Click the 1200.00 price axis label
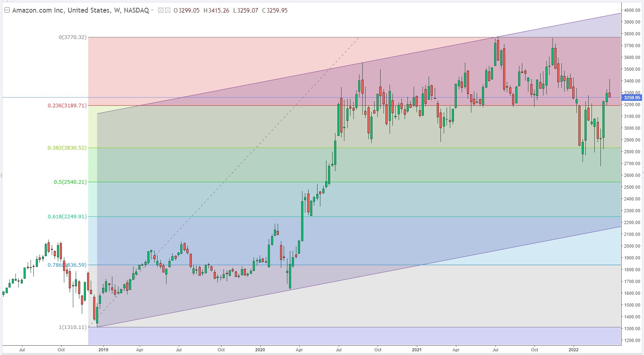 pyautogui.click(x=632, y=340)
